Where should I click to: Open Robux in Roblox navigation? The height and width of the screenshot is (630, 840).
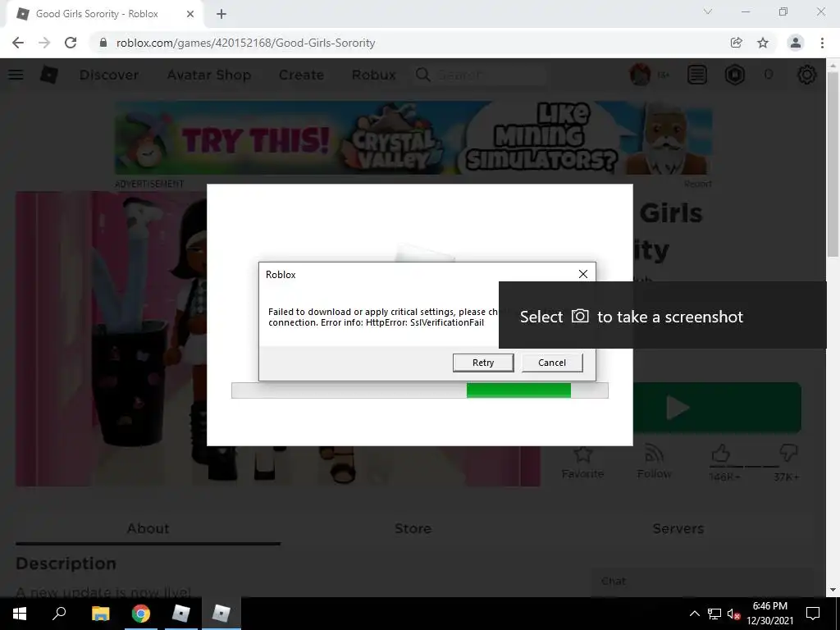(x=373, y=75)
